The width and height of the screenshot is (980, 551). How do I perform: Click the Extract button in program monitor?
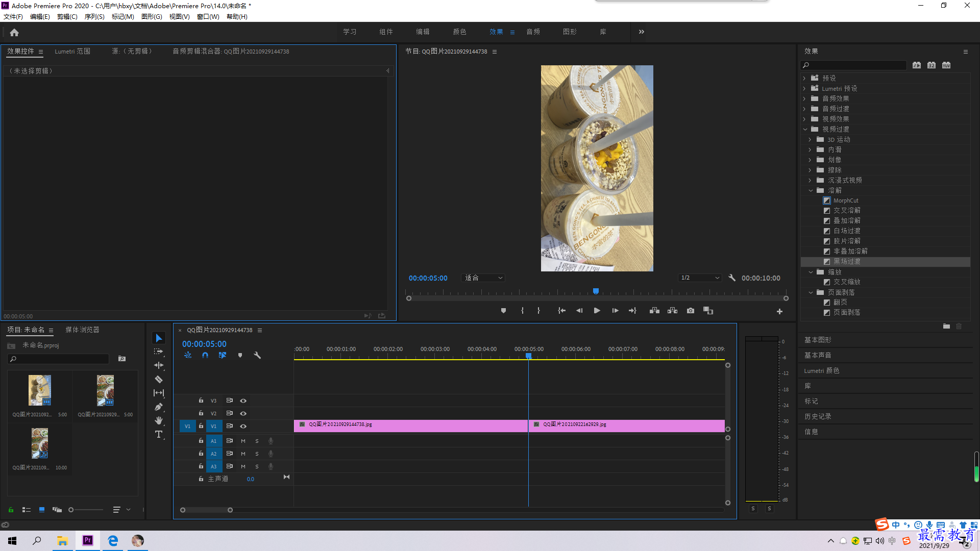673,311
